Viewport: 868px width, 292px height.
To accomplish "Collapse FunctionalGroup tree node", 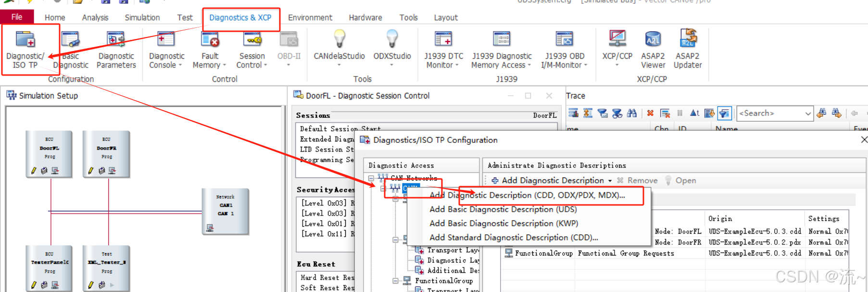I will (x=395, y=280).
